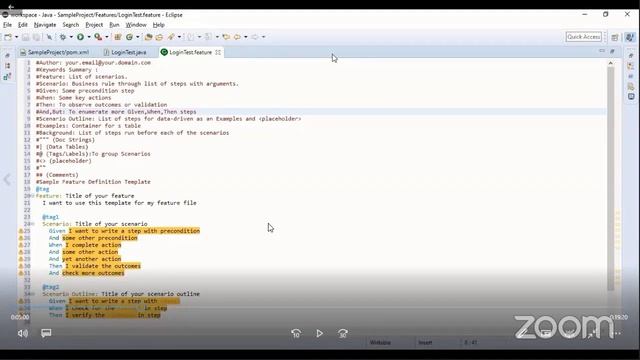
Task: Click the New file toolbar icon
Action: coord(8,37)
